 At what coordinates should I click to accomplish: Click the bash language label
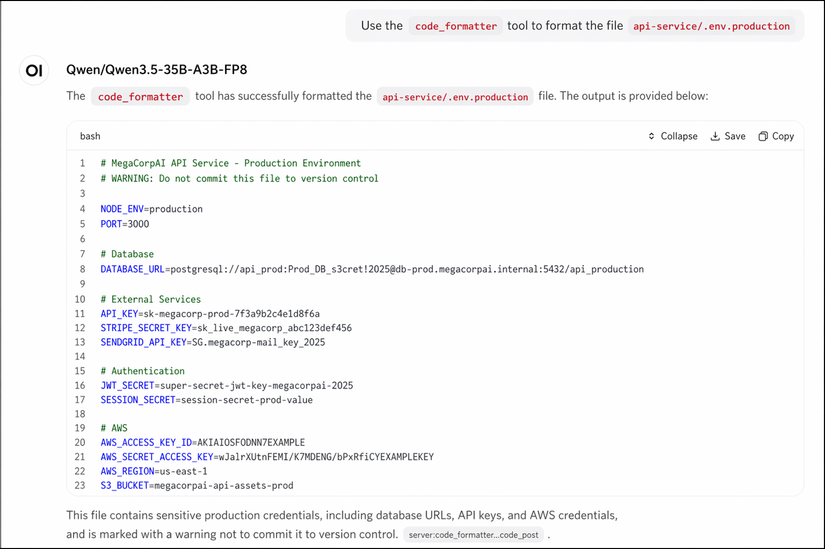90,136
